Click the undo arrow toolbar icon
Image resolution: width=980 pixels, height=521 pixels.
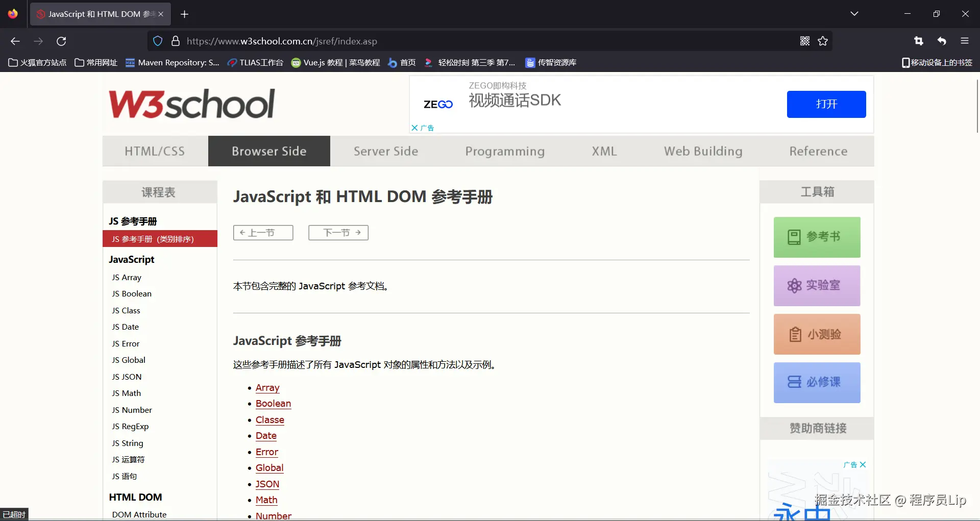pos(942,41)
